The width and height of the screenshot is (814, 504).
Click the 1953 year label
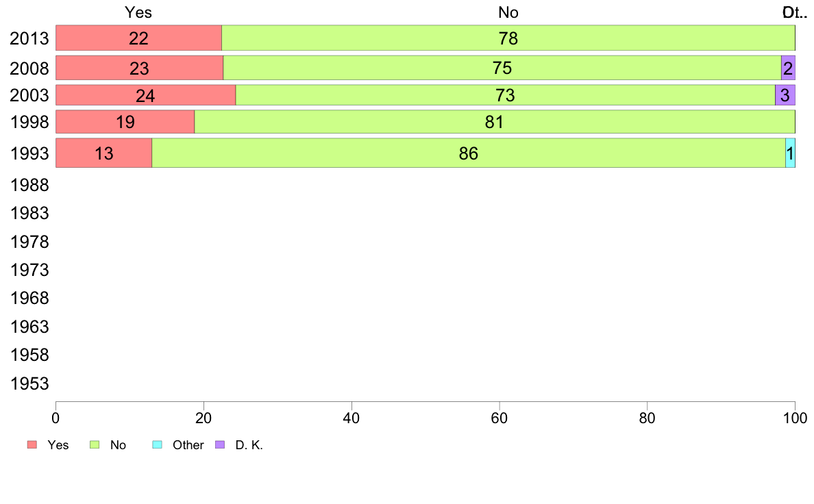tap(29, 383)
